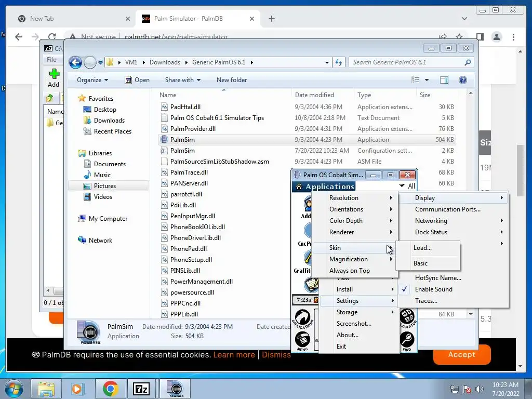Image resolution: width=532 pixels, height=399 pixels.
Task: Open Chrome profile avatar icon
Action: pos(496,37)
